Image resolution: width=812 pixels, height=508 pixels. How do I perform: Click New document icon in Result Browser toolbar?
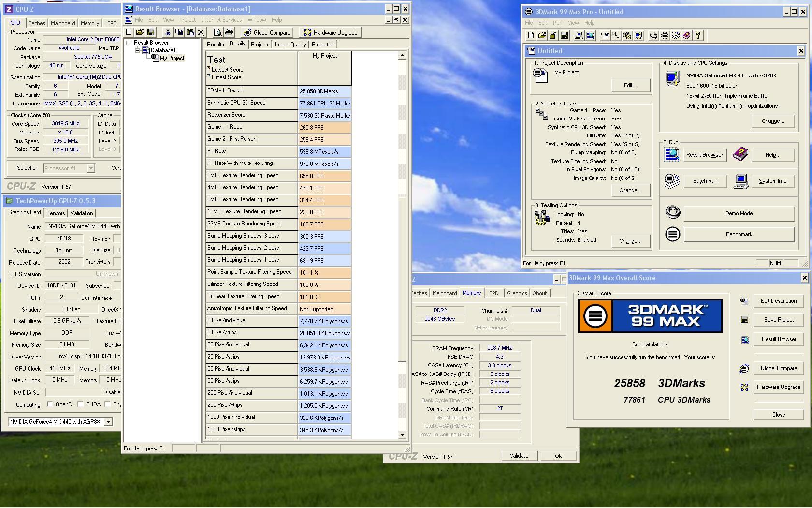pos(129,32)
